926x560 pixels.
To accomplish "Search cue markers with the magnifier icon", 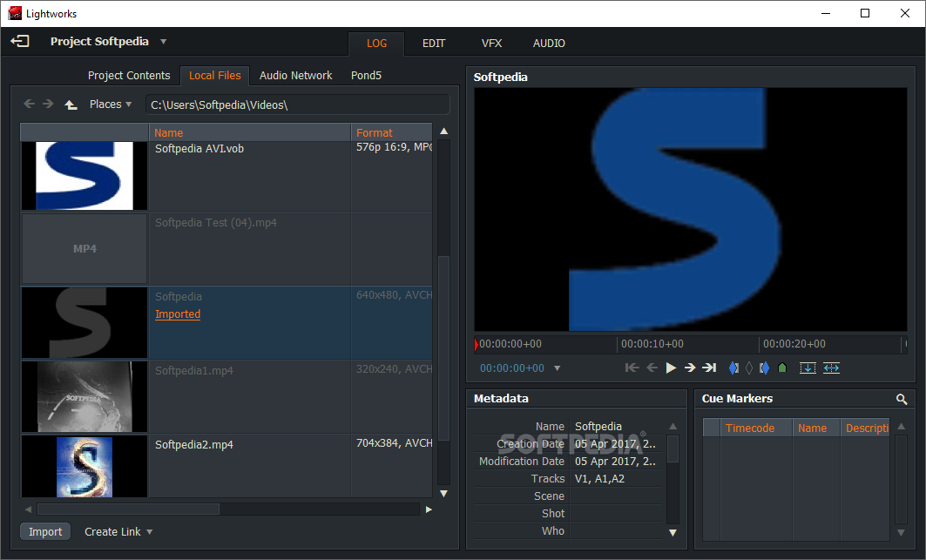I will pyautogui.click(x=902, y=400).
